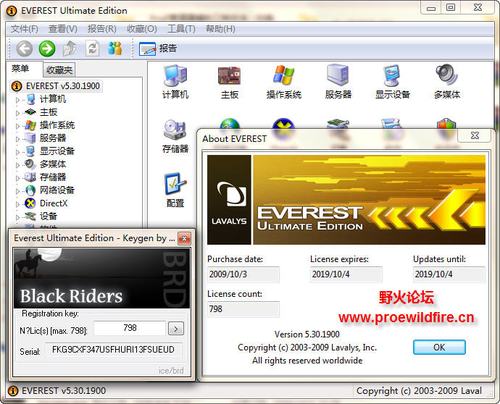500x404 pixels.
Task: Click the Copyright Lavalys, Inc. text in About
Action: tap(307, 347)
